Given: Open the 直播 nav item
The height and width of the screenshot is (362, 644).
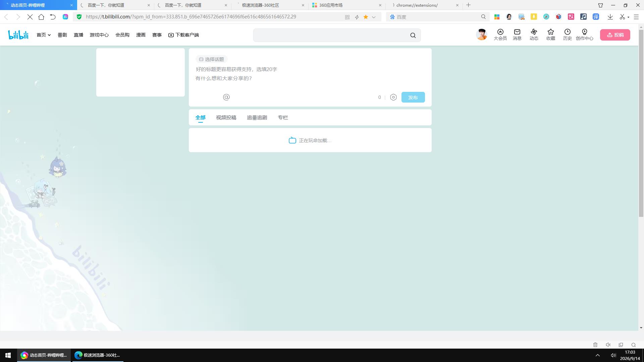Looking at the screenshot, I should point(78,35).
